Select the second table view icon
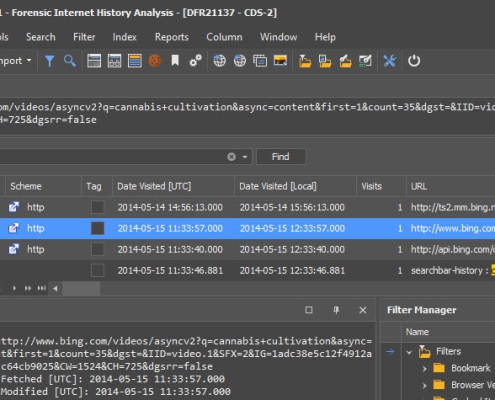495x400 pixels. click(x=114, y=61)
